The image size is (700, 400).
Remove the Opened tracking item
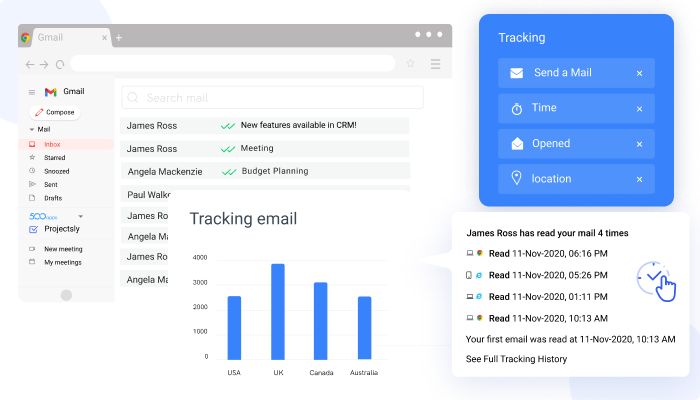(x=639, y=144)
